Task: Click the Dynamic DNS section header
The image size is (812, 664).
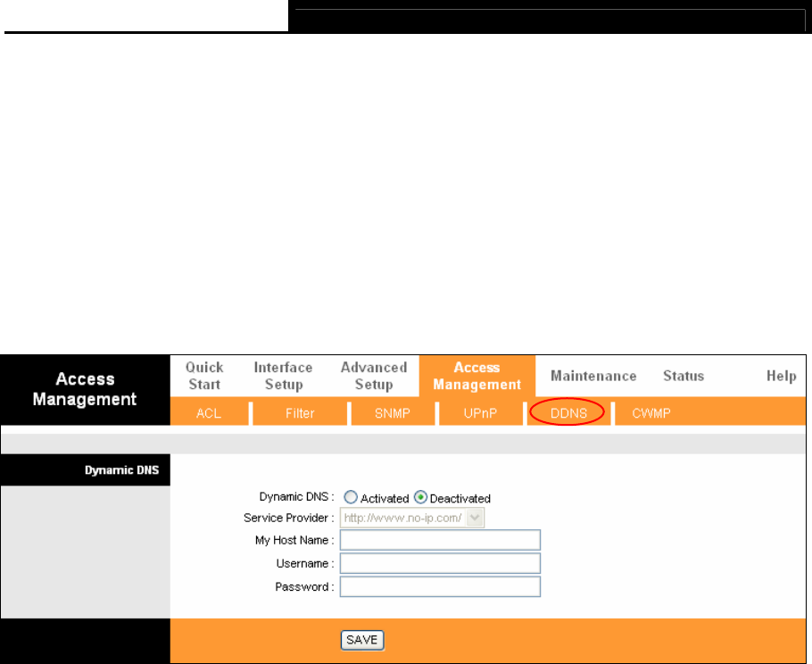Action: 121,470
